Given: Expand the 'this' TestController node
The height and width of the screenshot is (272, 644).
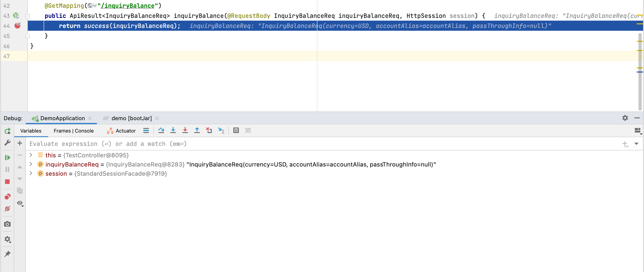Looking at the screenshot, I should point(31,155).
